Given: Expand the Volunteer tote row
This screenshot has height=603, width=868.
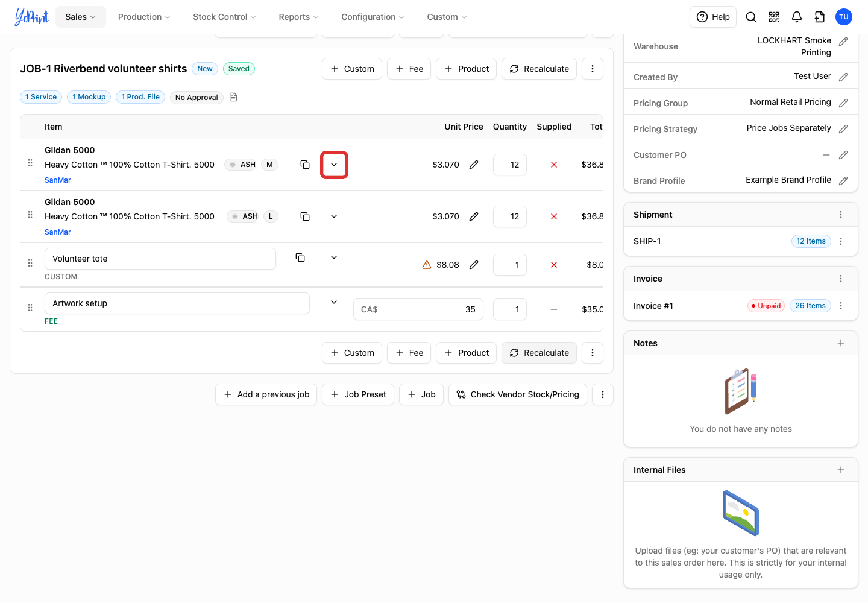Looking at the screenshot, I should coord(334,257).
